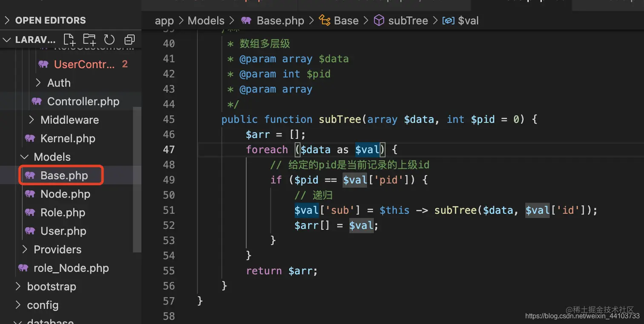Click the Models segment in breadcrumb

pyautogui.click(x=206, y=20)
